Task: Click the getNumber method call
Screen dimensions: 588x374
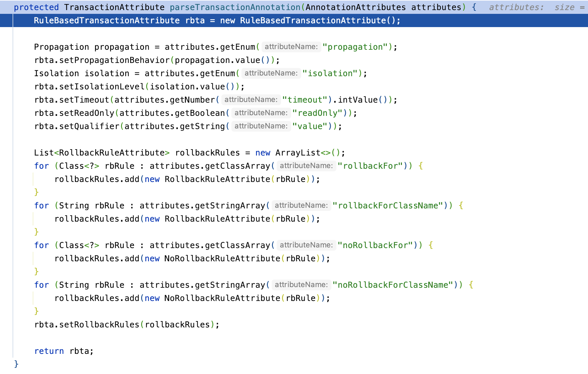Action: (x=192, y=100)
